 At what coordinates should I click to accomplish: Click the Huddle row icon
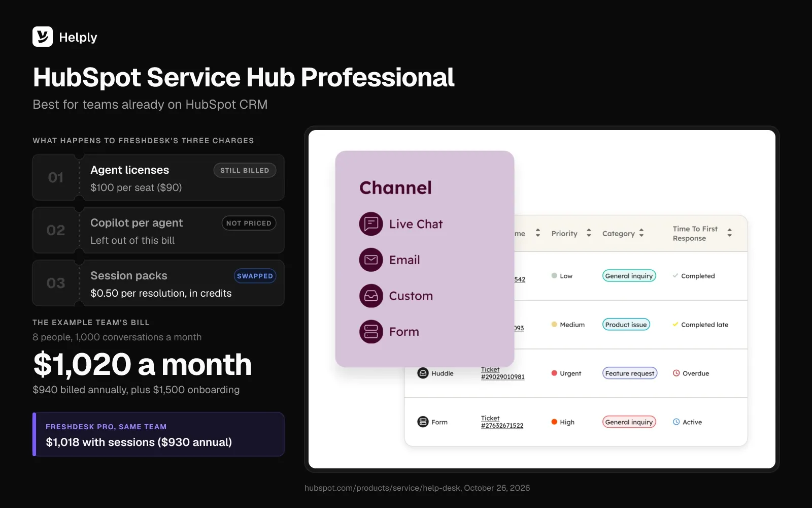point(423,373)
